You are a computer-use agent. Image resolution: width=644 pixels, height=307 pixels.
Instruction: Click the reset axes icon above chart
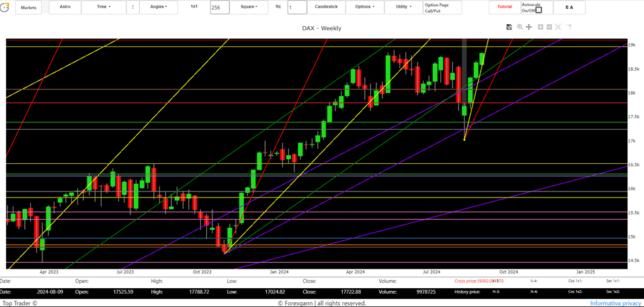pyautogui.click(x=568, y=27)
